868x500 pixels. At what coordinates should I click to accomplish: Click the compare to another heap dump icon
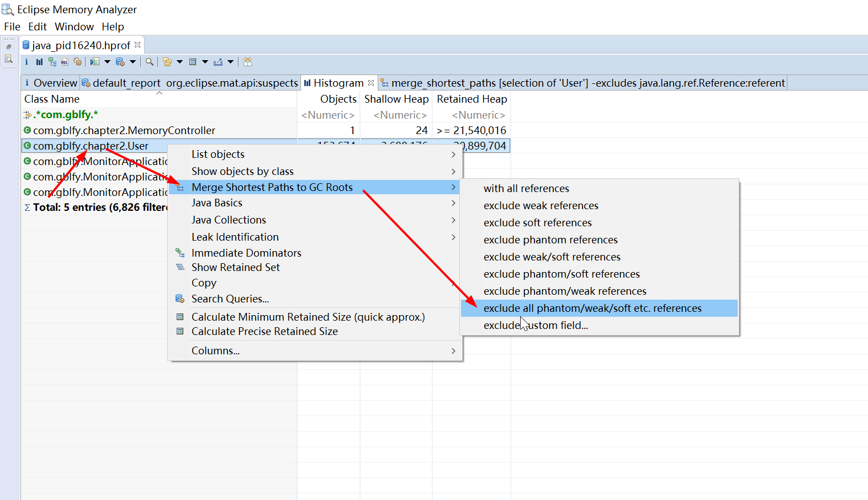pyautogui.click(x=247, y=62)
